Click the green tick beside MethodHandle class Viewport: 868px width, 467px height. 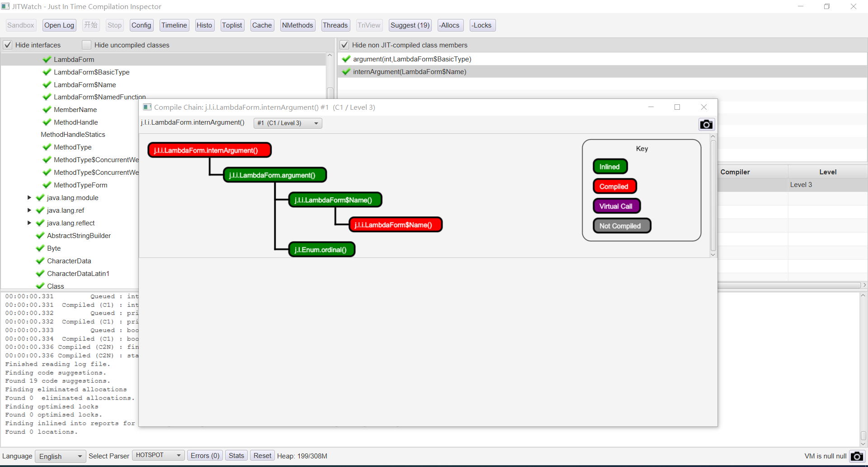(x=47, y=122)
